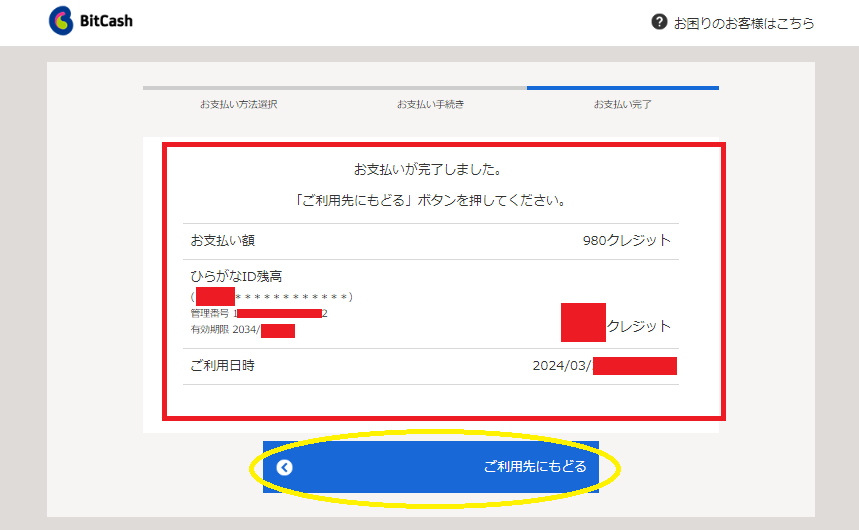Click the ご利用先にもどる button

coord(431,467)
